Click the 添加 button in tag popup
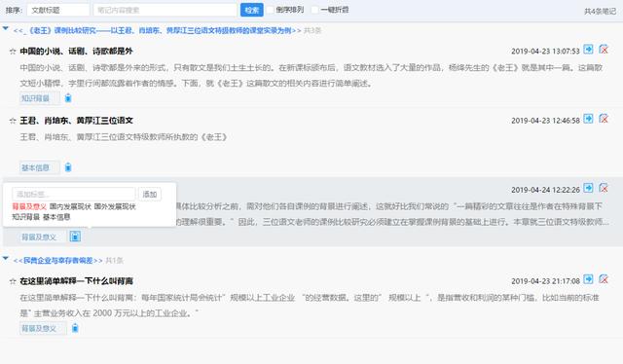623x364 pixels. coord(150,195)
